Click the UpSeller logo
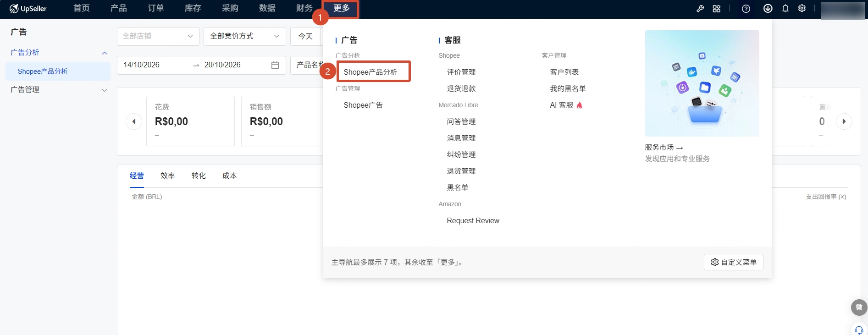Viewport: 868px width, 335px height. click(28, 9)
